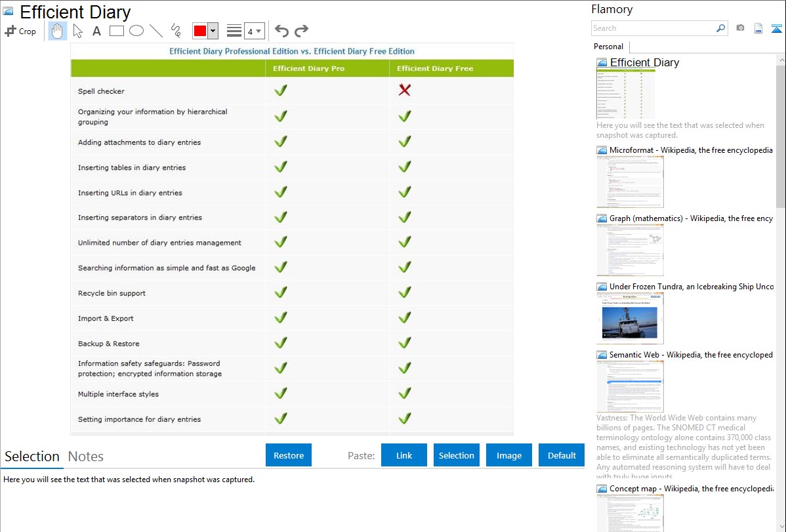The image size is (786, 532).
Task: Click 'Import & Export' row text
Action: tap(106, 318)
